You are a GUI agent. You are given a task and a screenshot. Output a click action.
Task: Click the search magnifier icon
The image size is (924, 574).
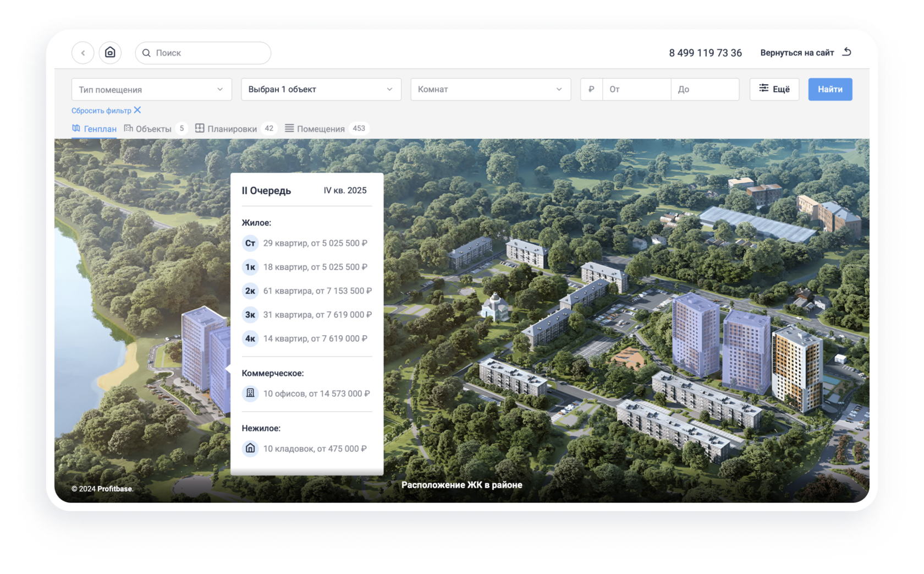tap(146, 53)
